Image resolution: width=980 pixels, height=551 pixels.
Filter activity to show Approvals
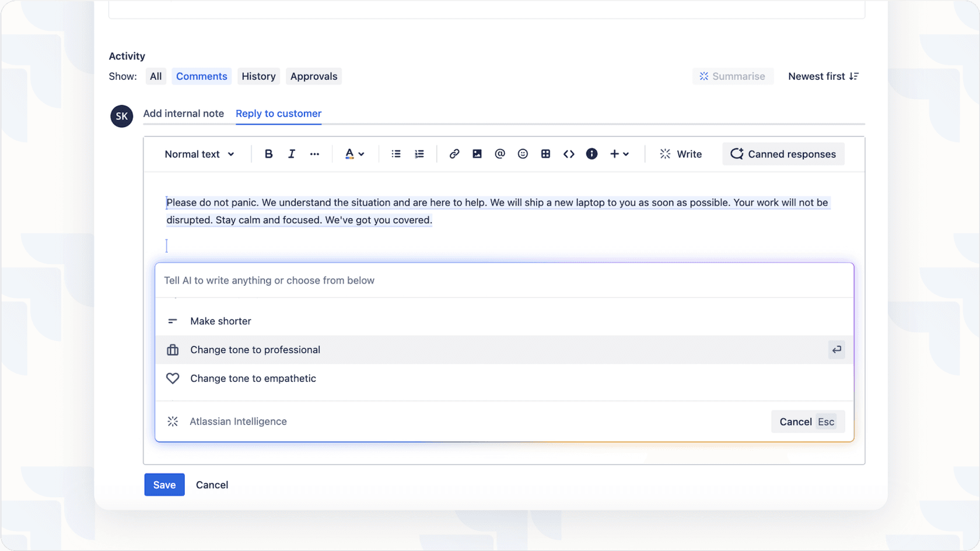pos(313,76)
